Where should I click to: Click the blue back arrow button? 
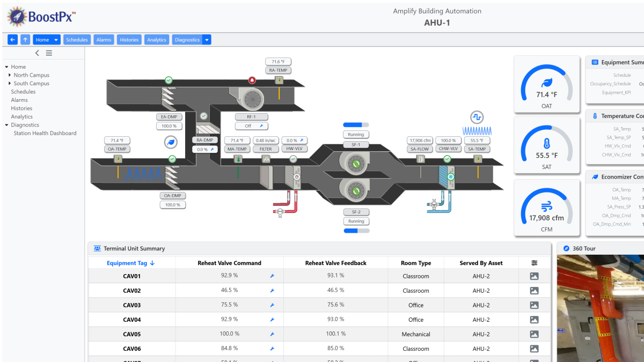click(x=12, y=40)
